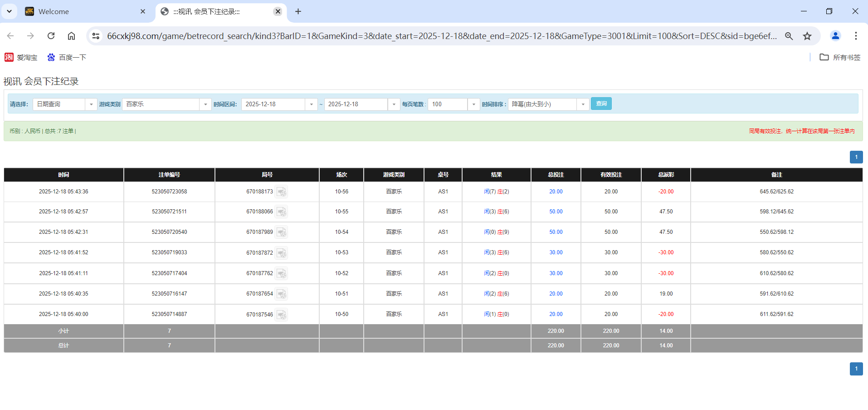Open the page zoom search icon
The height and width of the screenshot is (410, 868).
click(x=789, y=36)
